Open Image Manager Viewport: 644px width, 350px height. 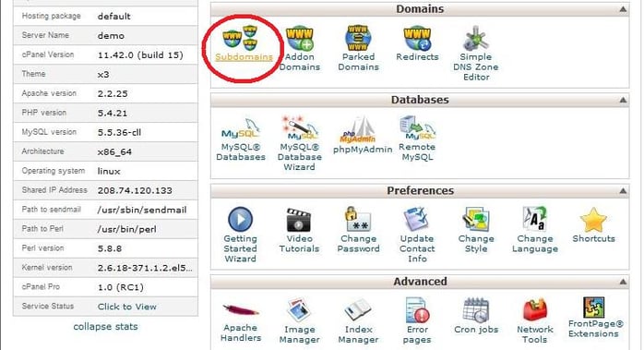click(x=300, y=310)
